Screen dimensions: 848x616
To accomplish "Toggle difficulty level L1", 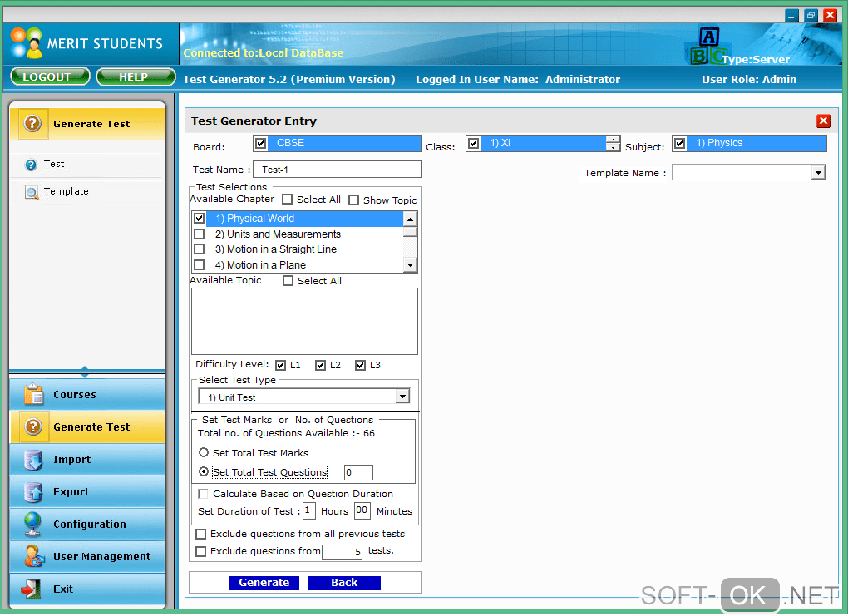I will pyautogui.click(x=280, y=366).
